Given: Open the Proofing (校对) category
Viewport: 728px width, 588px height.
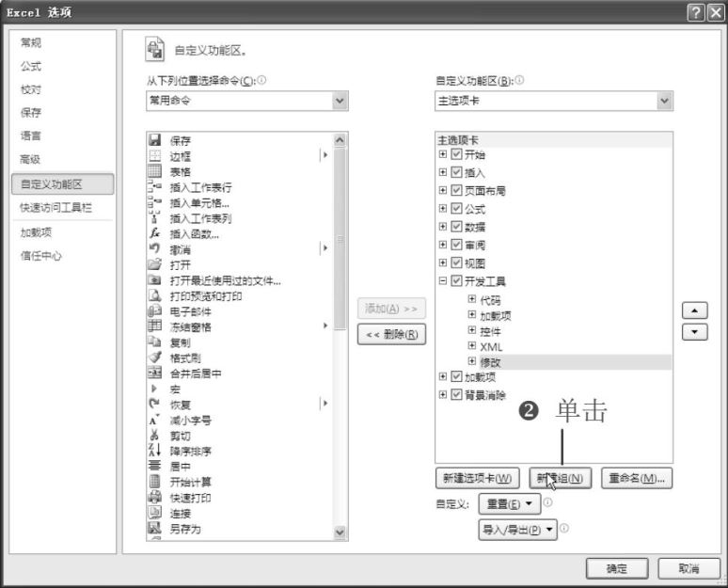Looking at the screenshot, I should (x=31, y=89).
